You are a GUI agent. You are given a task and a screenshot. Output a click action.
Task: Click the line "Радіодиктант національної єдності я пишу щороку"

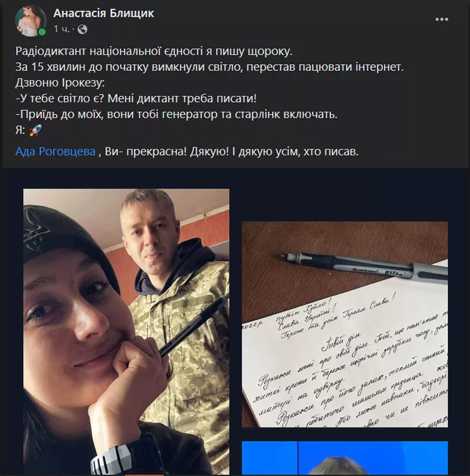(154, 51)
